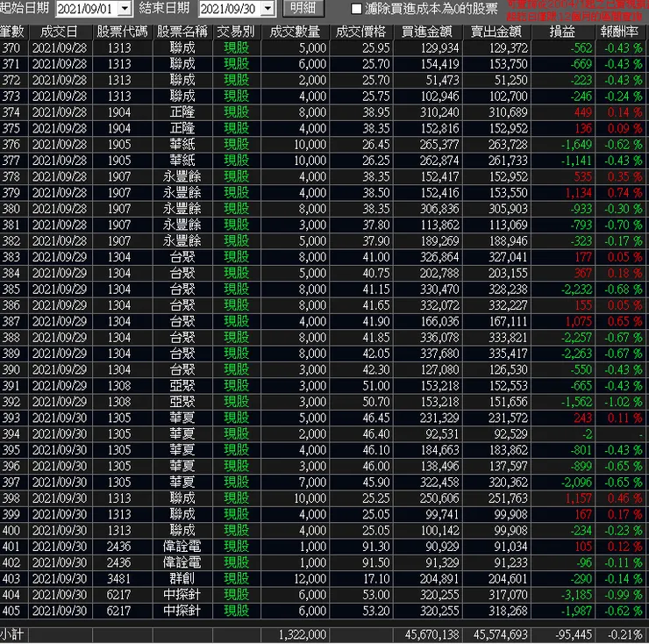Click quantity 3,000 in row 390
649x644 pixels.
tap(312, 370)
